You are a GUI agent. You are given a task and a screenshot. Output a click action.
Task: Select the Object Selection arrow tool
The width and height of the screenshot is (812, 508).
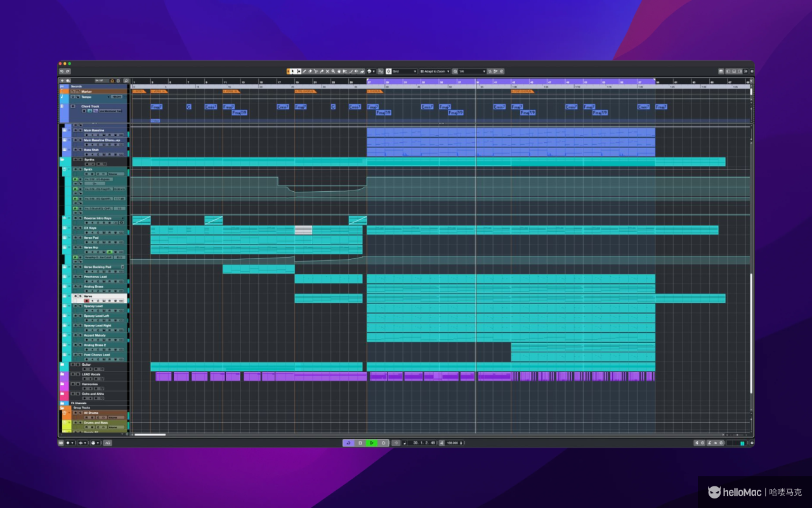coord(292,71)
